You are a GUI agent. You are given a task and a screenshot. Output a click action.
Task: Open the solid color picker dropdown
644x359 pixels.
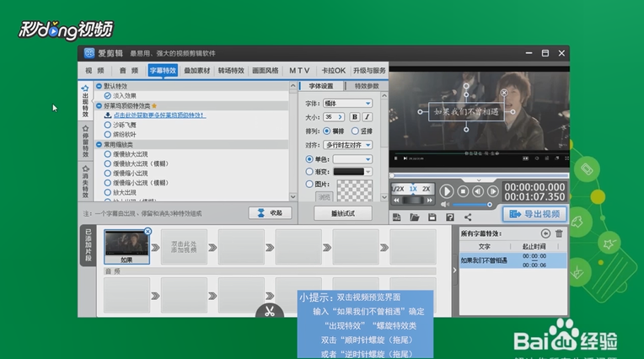(x=352, y=159)
